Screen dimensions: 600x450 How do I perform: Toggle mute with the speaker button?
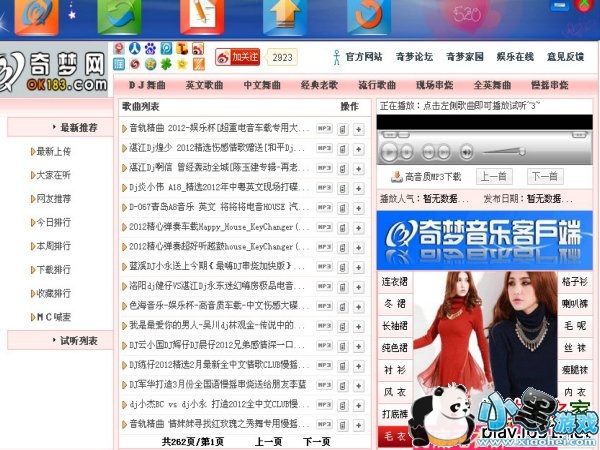[466, 152]
